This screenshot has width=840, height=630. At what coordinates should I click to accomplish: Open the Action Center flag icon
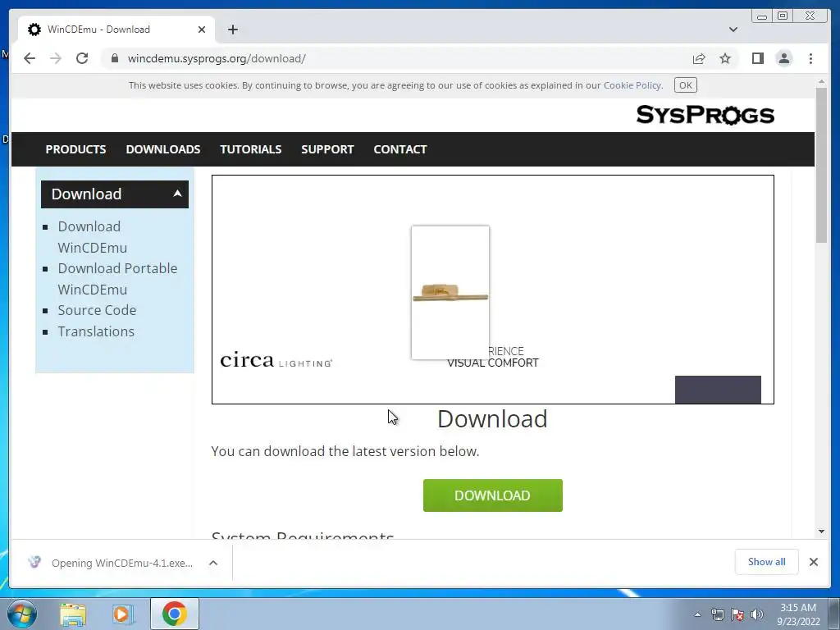point(737,614)
